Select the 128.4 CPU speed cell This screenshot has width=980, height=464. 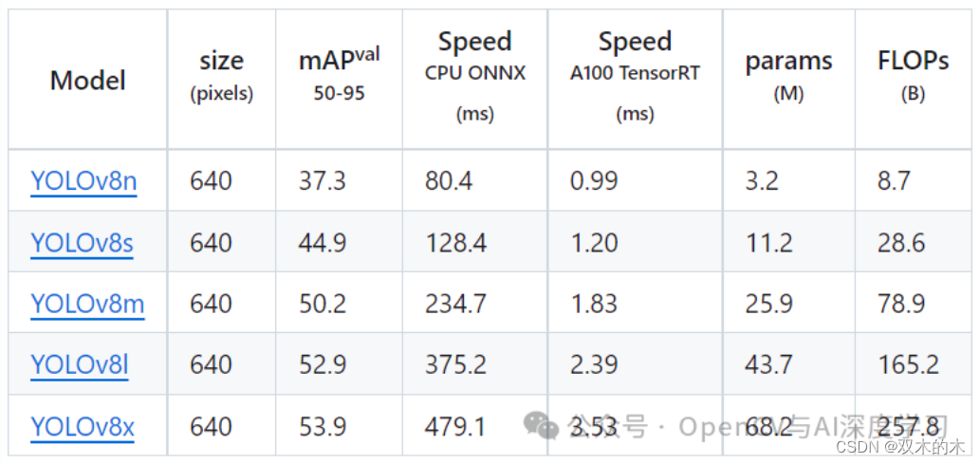[x=455, y=243]
